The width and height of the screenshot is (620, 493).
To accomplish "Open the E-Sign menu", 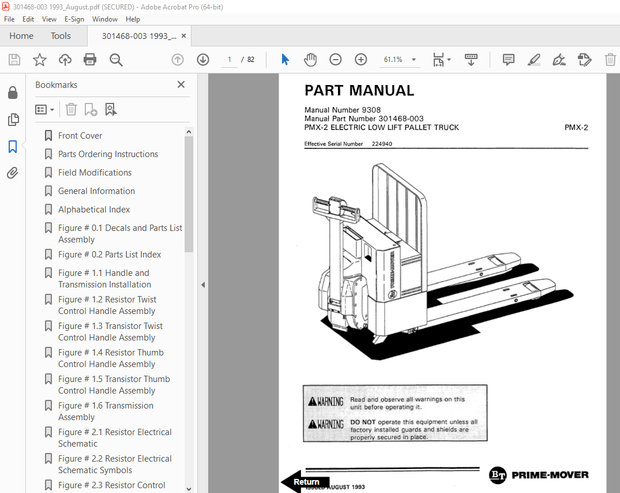I will (74, 19).
